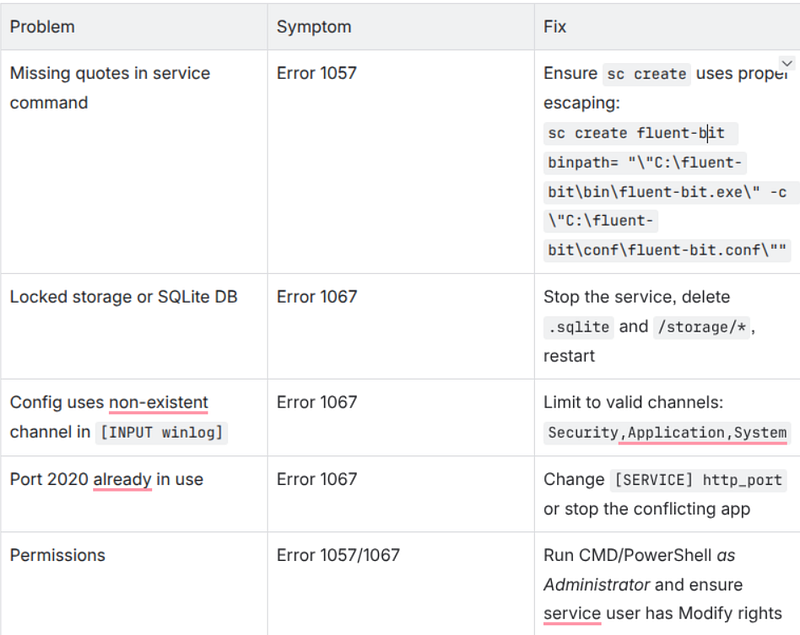Click the '/storage/*' code snippet

(702, 327)
